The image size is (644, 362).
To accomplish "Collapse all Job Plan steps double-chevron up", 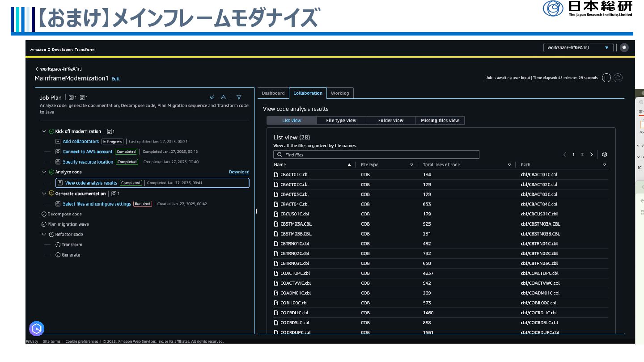I will click(224, 97).
